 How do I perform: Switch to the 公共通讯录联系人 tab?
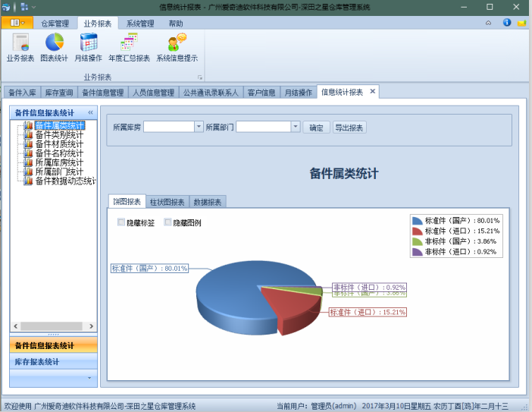[x=211, y=93]
